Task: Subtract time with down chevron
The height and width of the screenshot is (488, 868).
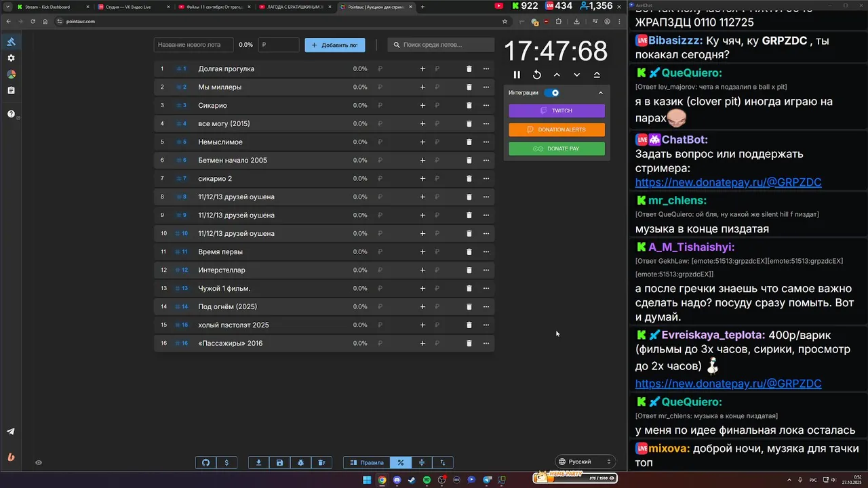Action: pyautogui.click(x=577, y=75)
